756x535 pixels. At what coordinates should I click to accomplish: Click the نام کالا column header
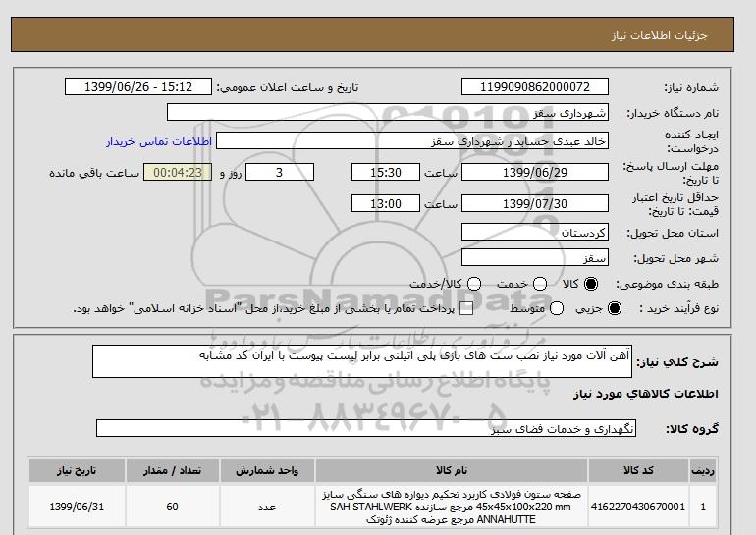452,470
